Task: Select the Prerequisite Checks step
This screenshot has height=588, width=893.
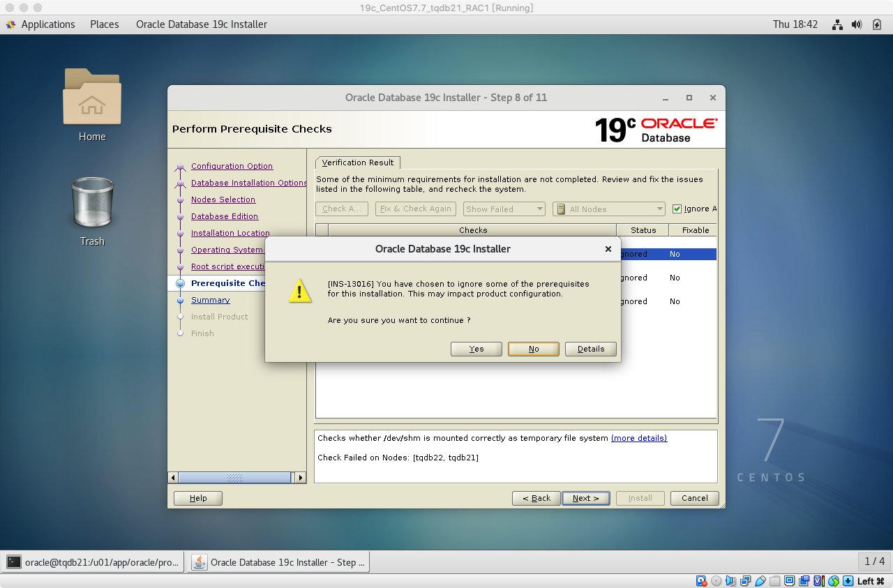Action: (x=228, y=283)
